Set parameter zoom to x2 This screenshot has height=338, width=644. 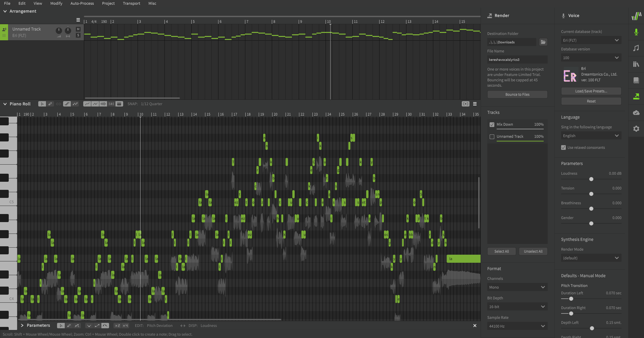pyautogui.click(x=117, y=326)
